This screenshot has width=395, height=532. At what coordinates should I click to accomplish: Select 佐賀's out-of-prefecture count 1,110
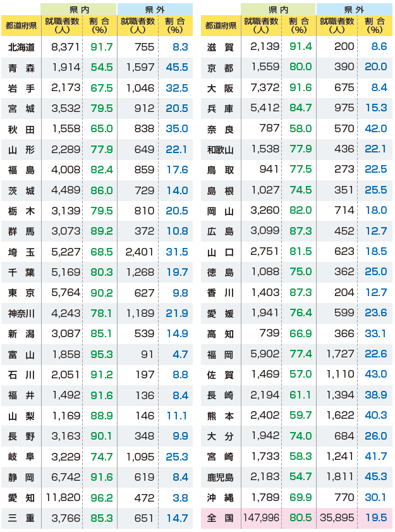click(x=341, y=374)
